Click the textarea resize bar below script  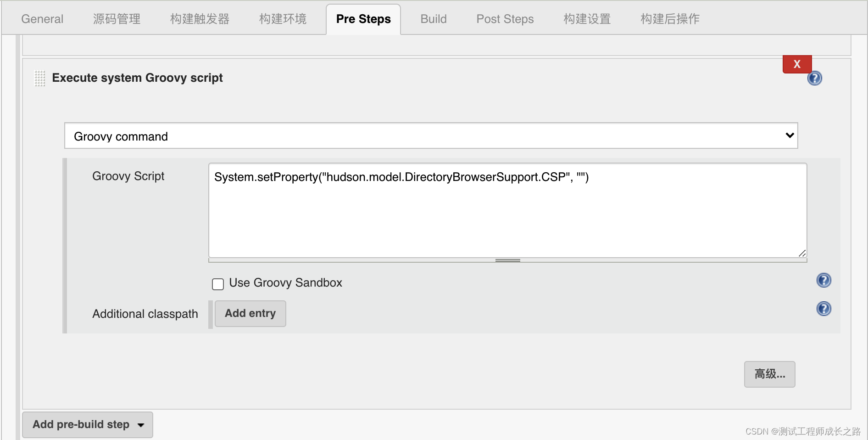pos(507,260)
